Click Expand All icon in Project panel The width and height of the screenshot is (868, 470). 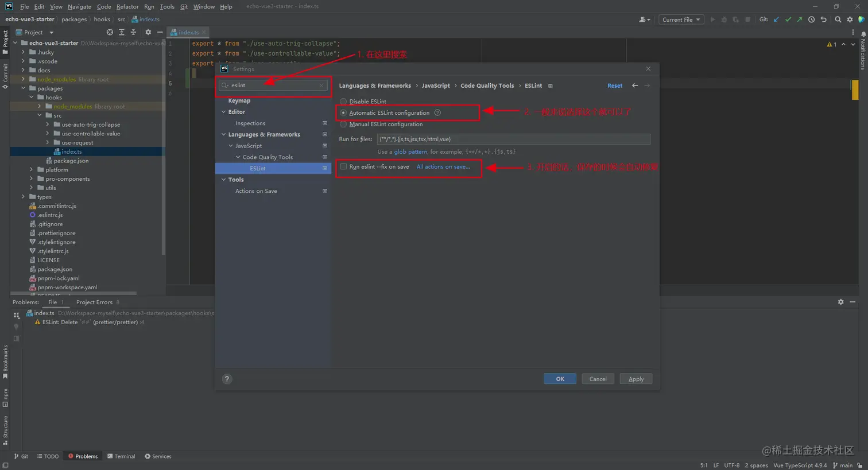pyautogui.click(x=121, y=32)
